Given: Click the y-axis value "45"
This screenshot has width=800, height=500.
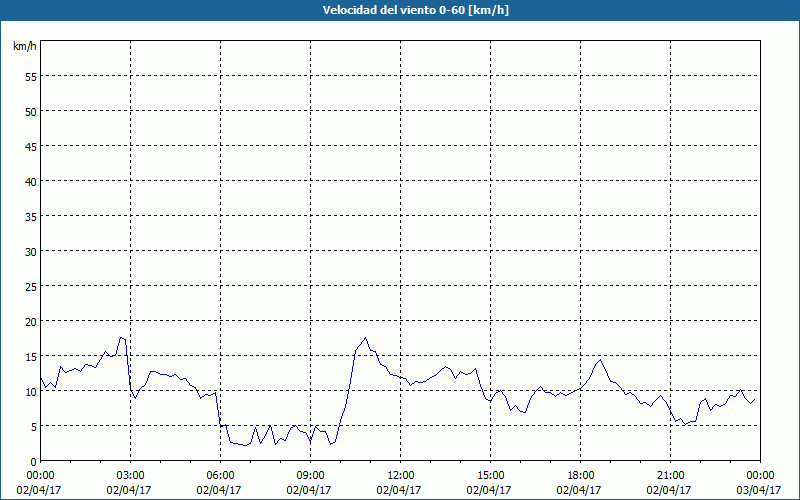Looking at the screenshot, I should [31, 146].
